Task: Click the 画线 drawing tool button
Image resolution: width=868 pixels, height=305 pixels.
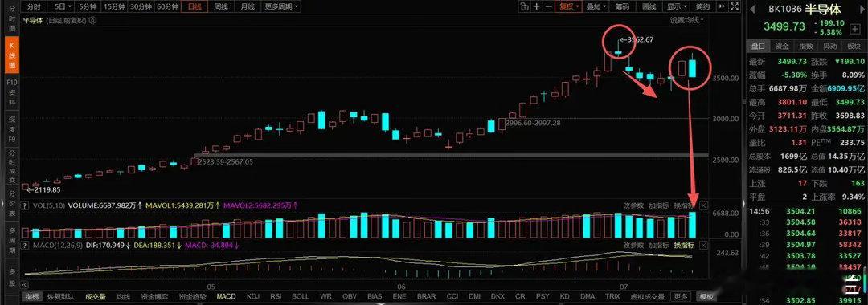Action: coord(649,6)
